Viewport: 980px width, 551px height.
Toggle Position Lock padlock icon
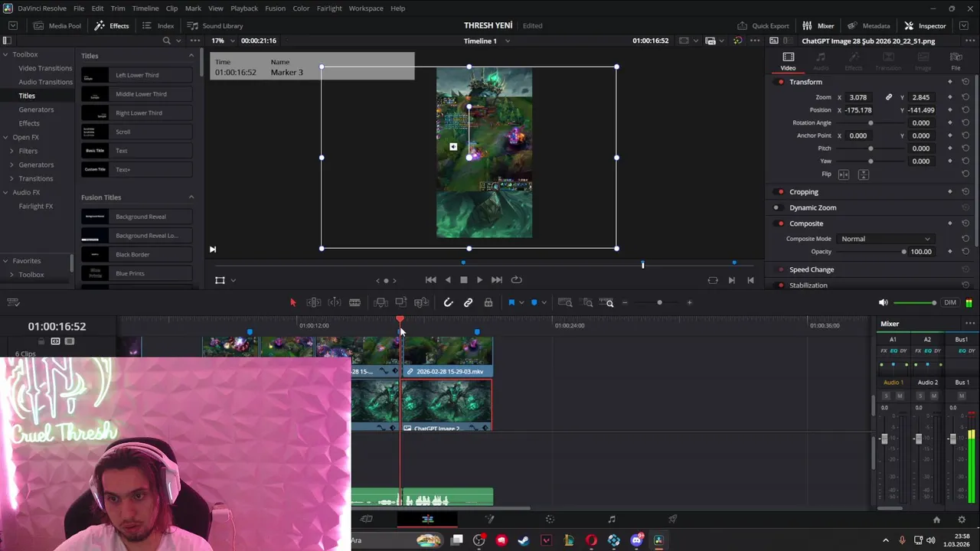click(x=488, y=302)
